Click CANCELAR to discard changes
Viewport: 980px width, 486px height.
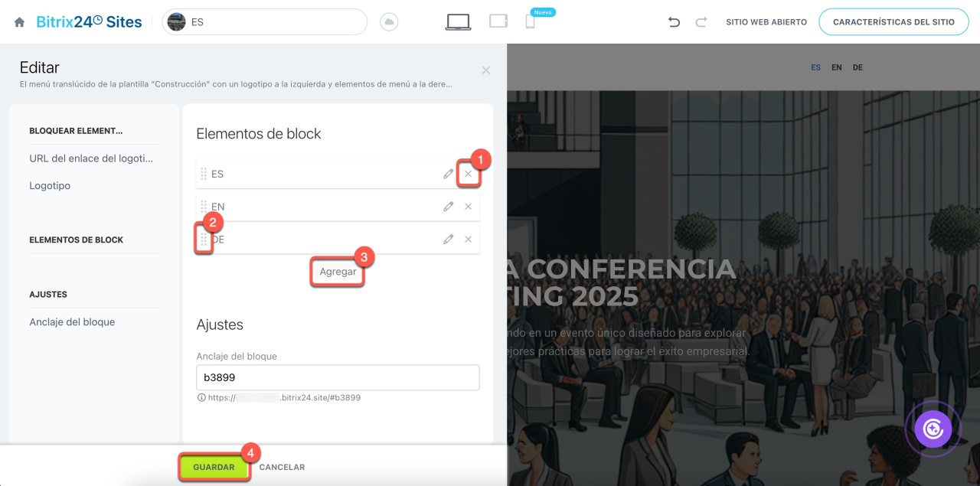coord(282,467)
